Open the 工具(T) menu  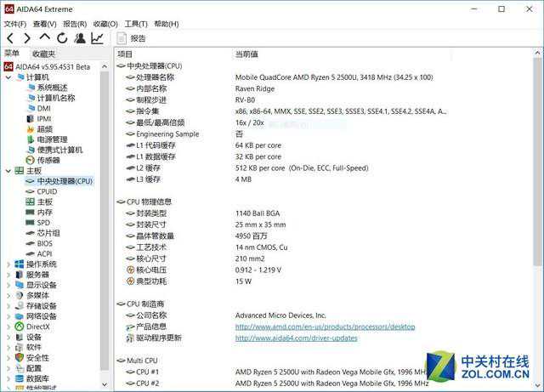pyautogui.click(x=136, y=24)
